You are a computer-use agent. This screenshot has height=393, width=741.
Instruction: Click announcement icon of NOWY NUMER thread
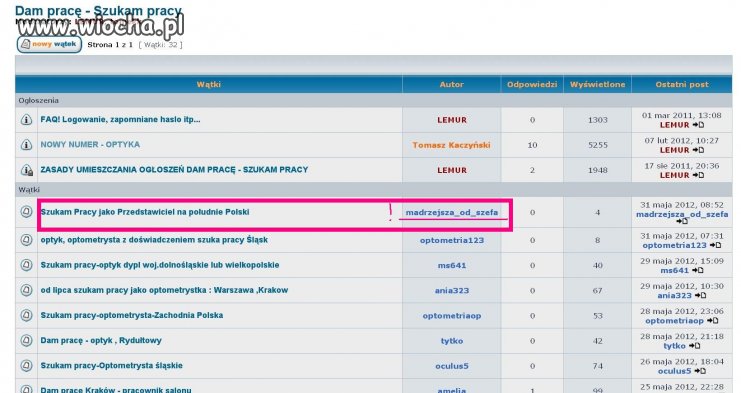(x=26, y=145)
